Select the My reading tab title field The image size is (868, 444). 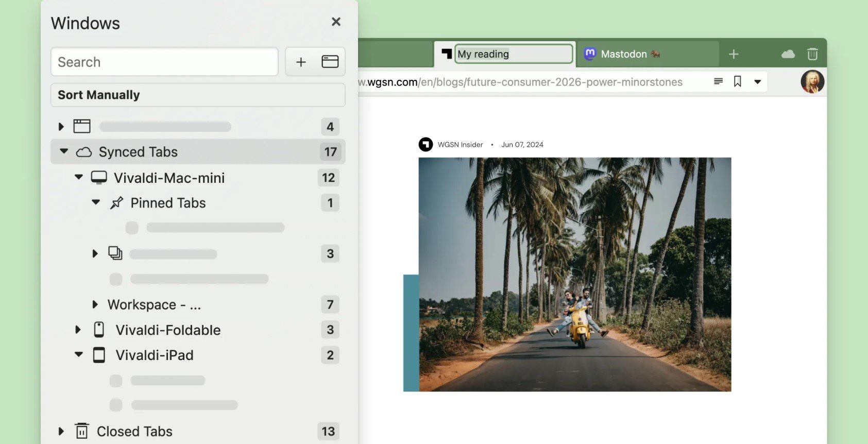514,54
